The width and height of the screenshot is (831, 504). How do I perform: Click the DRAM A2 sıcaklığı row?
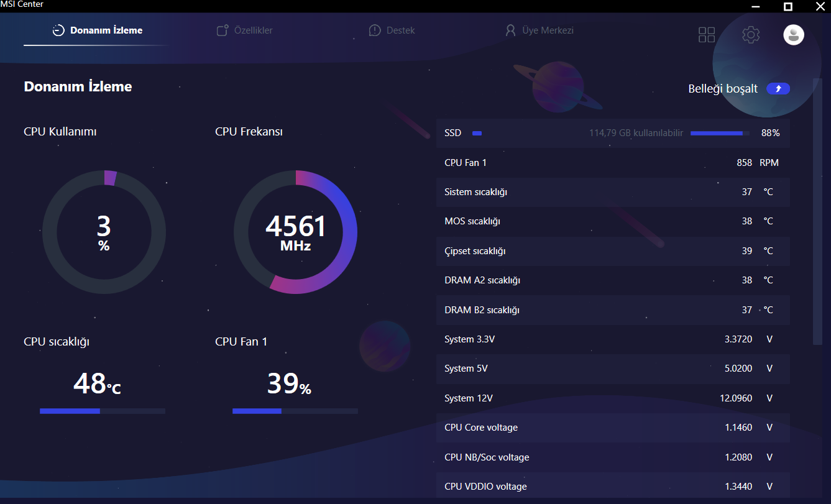[x=613, y=280]
